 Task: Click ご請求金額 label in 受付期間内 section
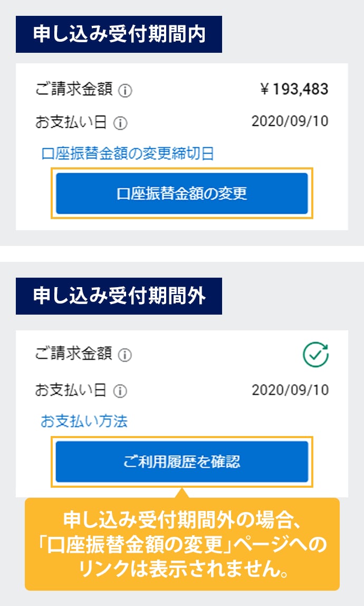73,90
